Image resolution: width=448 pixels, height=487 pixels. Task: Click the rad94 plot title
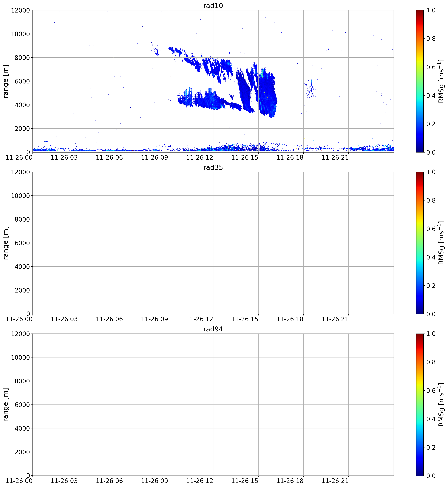coord(213,329)
